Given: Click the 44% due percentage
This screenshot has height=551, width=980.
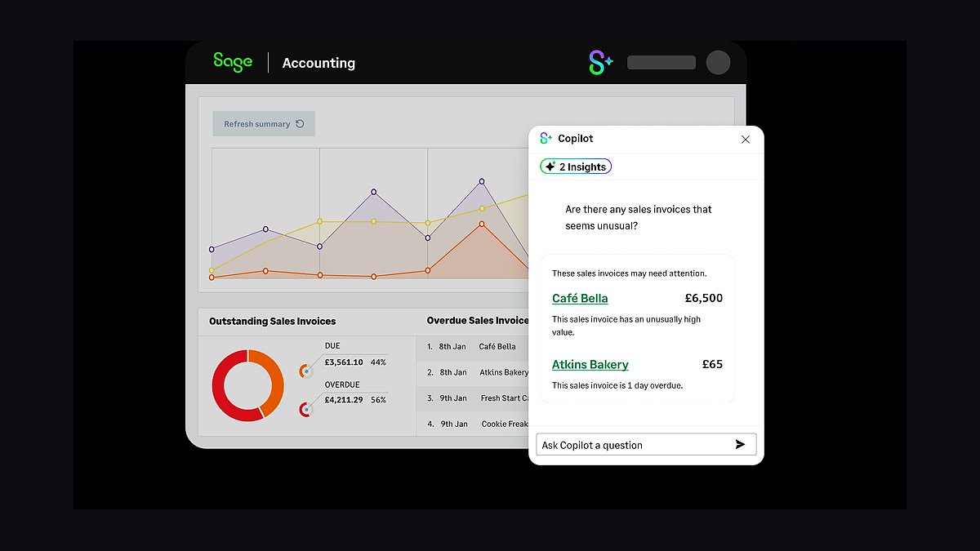Looking at the screenshot, I should pyautogui.click(x=378, y=362).
